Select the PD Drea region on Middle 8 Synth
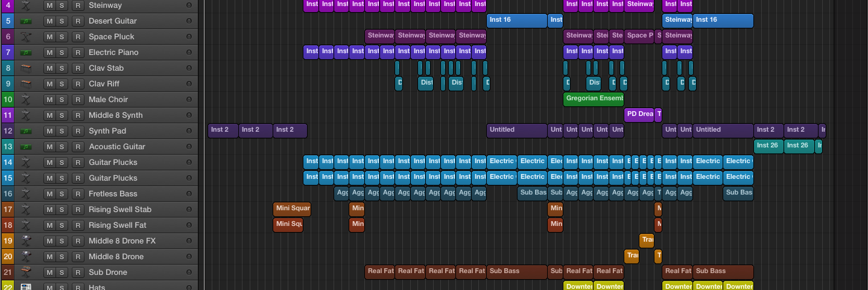This screenshot has width=868, height=290. (639, 115)
